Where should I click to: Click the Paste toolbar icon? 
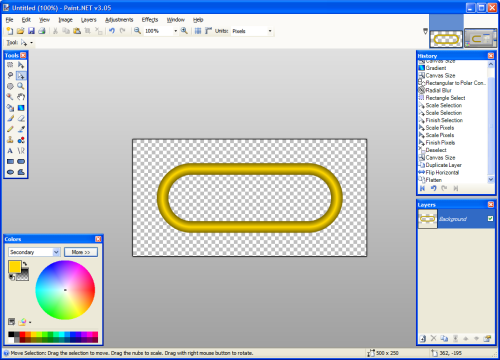pyautogui.click(x=77, y=31)
